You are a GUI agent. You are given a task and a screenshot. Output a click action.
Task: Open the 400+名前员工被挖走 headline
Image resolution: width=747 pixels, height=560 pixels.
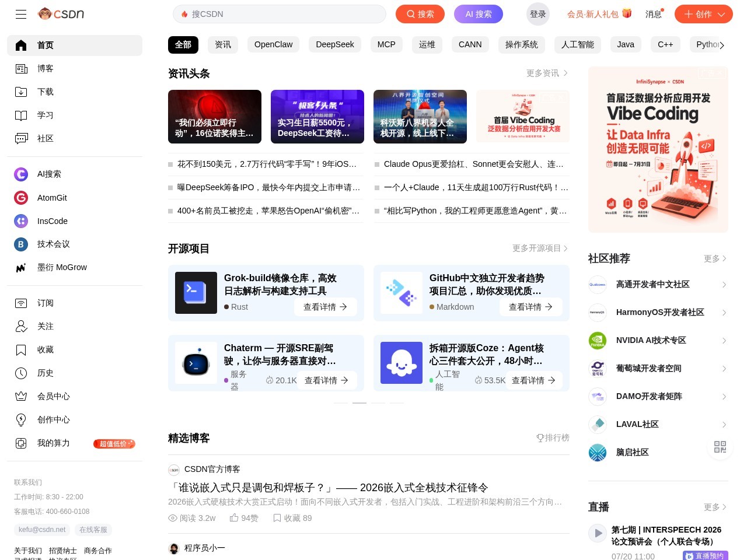click(x=268, y=211)
